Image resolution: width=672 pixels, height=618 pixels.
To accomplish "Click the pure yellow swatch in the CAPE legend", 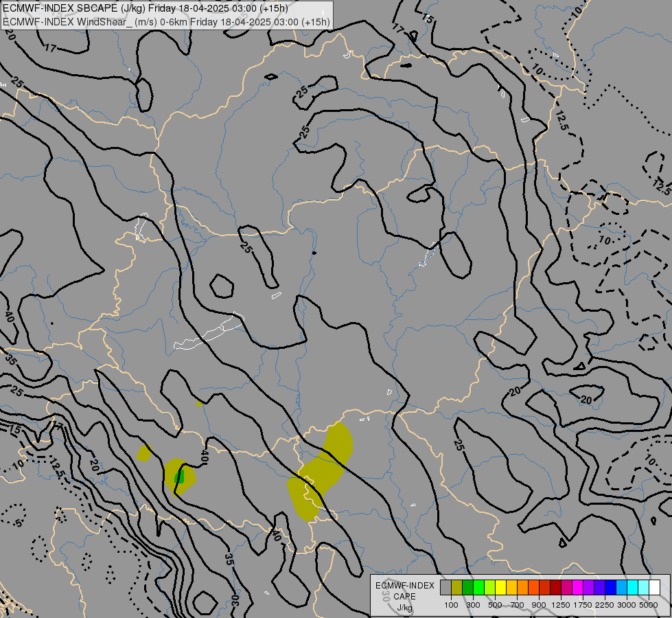I will (x=501, y=588).
